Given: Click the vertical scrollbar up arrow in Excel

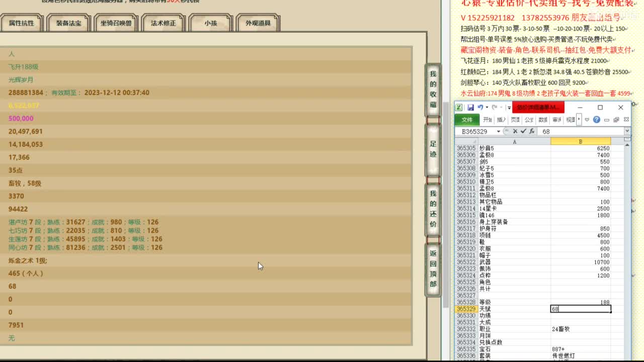Looking at the screenshot, I should click(627, 145).
